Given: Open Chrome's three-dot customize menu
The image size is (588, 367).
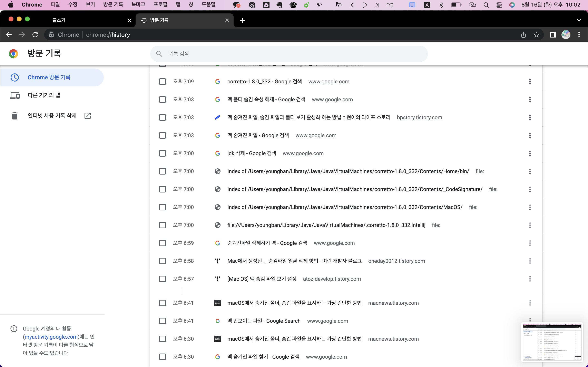Looking at the screenshot, I should click(579, 35).
